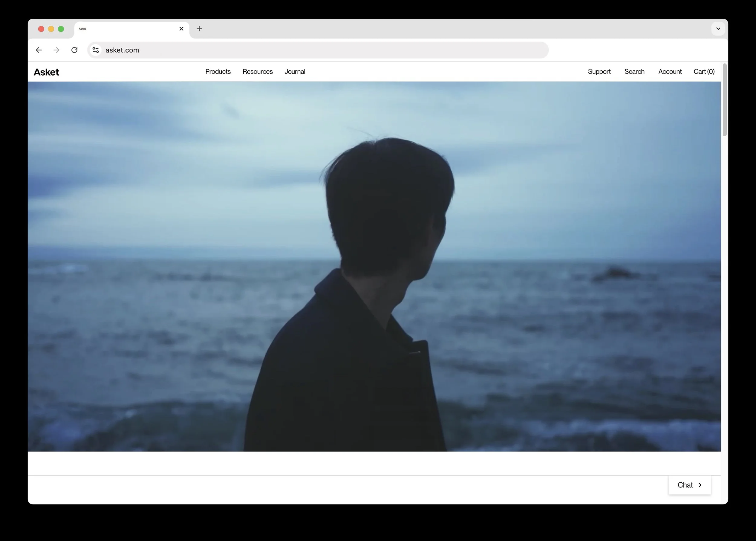The image size is (756, 541).
Task: Click the page vertical scrollbar thumb
Action: pyautogui.click(x=724, y=100)
